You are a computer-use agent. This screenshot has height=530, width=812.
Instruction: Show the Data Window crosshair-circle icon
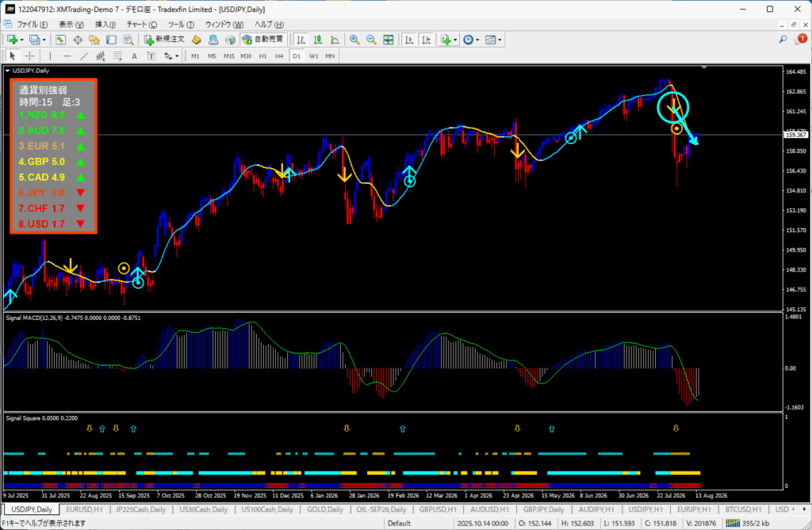tap(78, 40)
